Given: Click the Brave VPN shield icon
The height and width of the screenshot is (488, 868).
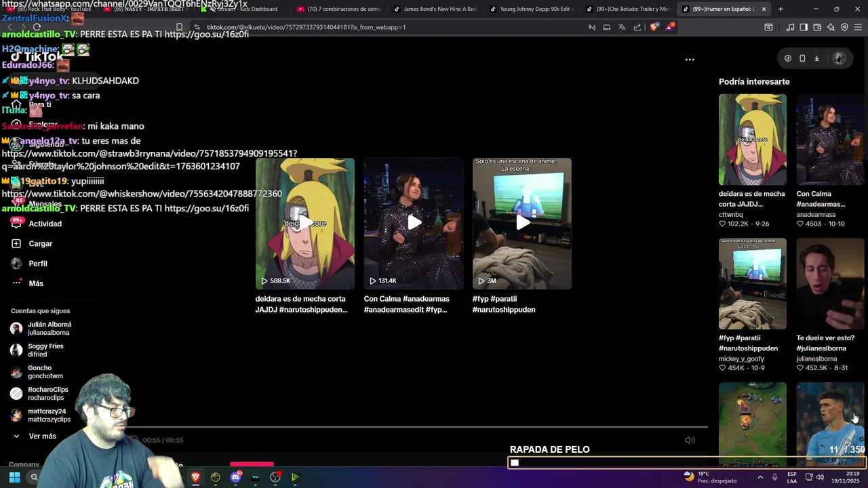Looking at the screenshot, I should (x=844, y=27).
